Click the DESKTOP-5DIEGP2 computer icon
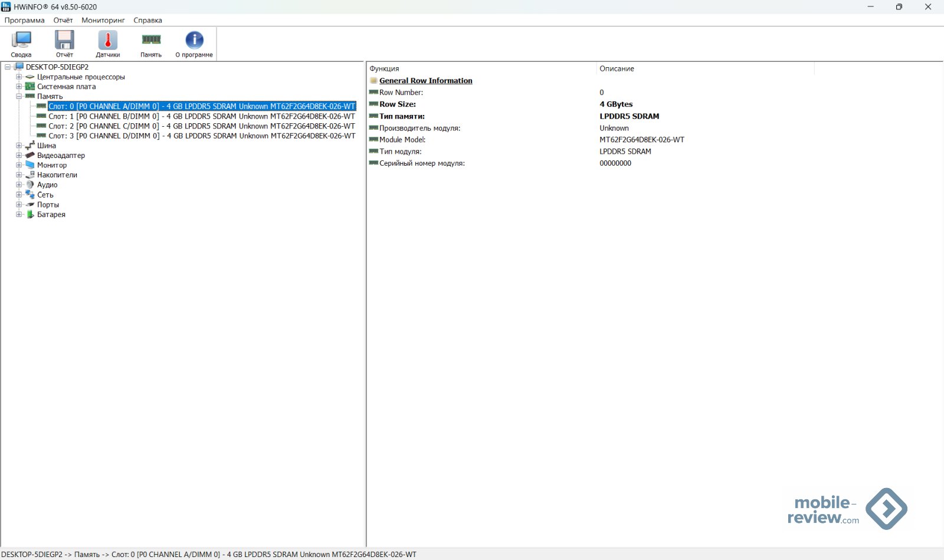 point(19,67)
